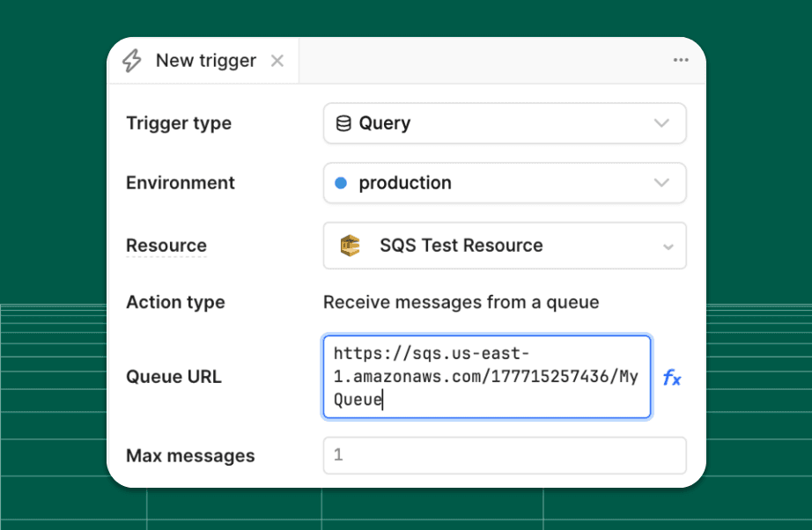Toggle the fx expression mode for Queue URL
812x530 pixels.
point(671,378)
